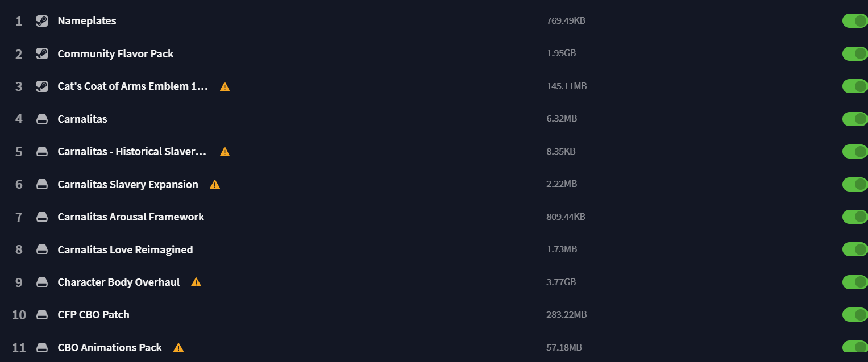
Task: Click warning icon on Carnalitas - Historical Slavery row
Action: 225,152
